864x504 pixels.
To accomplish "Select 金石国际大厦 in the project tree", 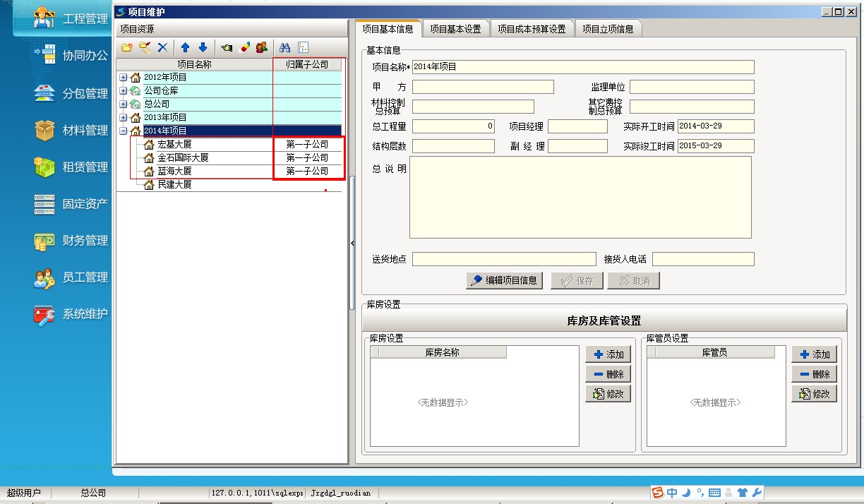I will [183, 158].
